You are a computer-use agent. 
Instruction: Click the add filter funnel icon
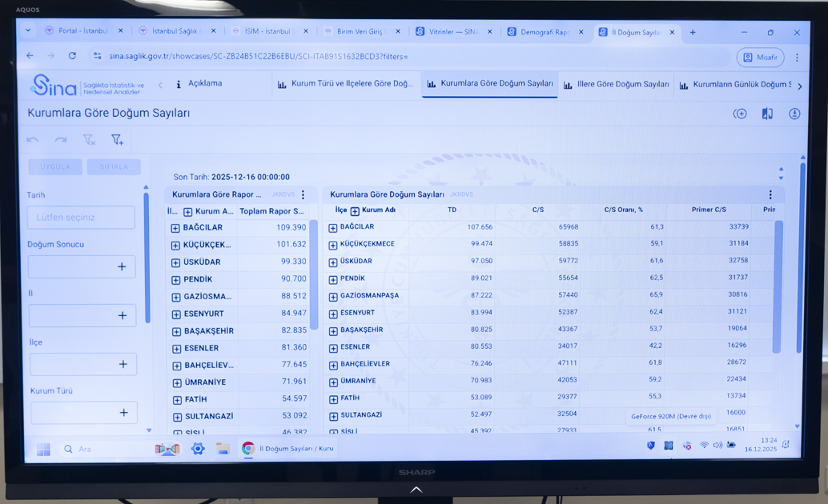pos(117,140)
